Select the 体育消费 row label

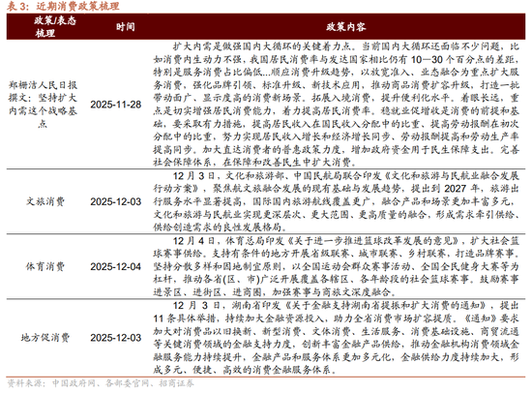click(x=45, y=266)
